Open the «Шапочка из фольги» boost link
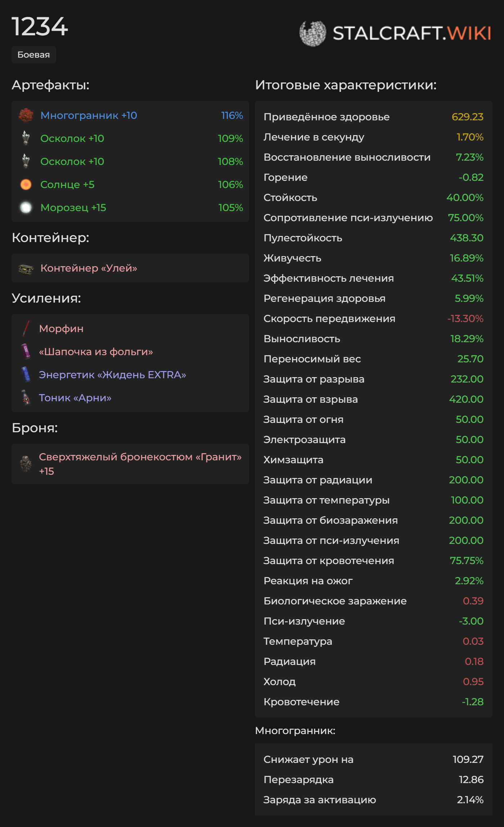Viewport: 504px width, 827px height. tap(96, 352)
